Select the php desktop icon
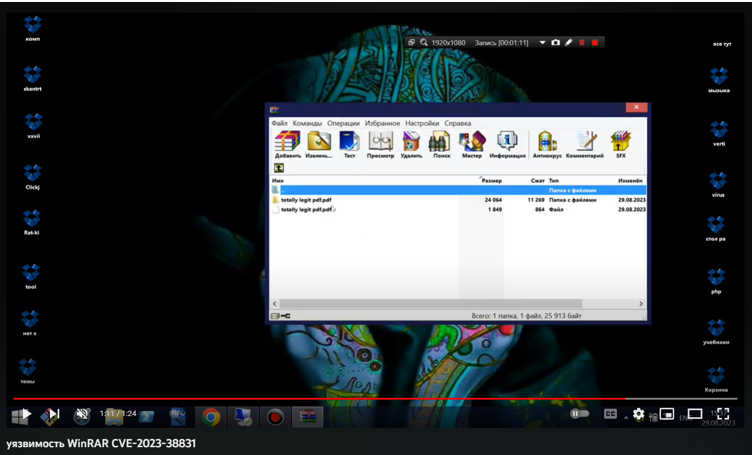The width and height of the screenshot is (753, 455). pyautogui.click(x=716, y=281)
